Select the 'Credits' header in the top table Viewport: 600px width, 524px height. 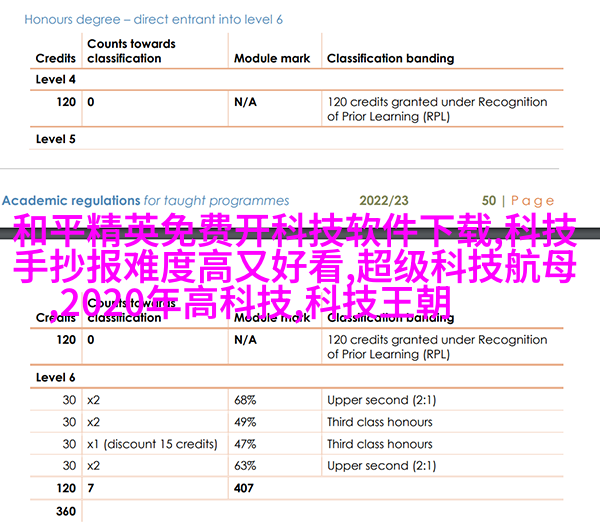(55, 59)
